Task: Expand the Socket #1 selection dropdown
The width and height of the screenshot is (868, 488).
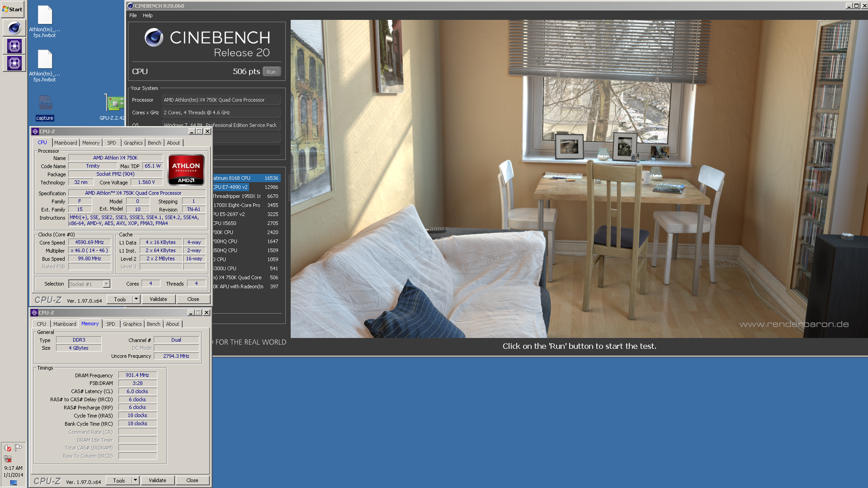Action: pyautogui.click(x=107, y=284)
